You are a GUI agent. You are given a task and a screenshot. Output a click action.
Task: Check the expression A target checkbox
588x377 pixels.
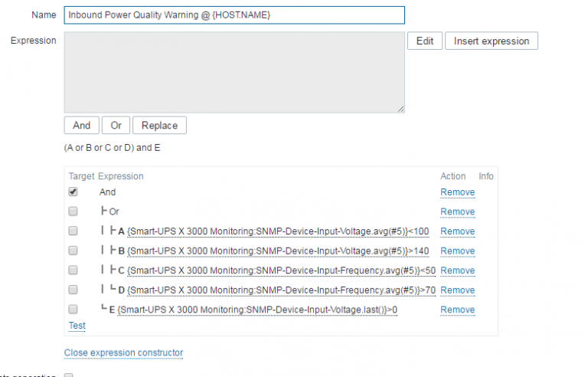[73, 231]
